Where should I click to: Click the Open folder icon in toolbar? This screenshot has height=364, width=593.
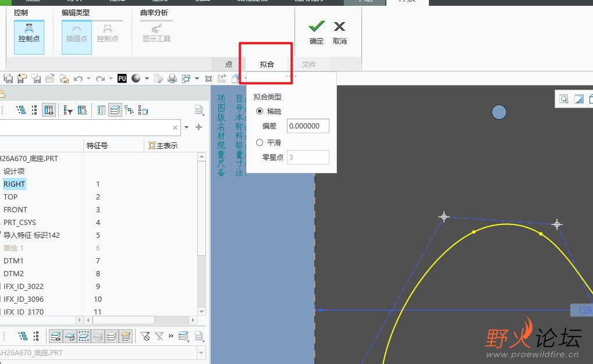click(x=50, y=78)
